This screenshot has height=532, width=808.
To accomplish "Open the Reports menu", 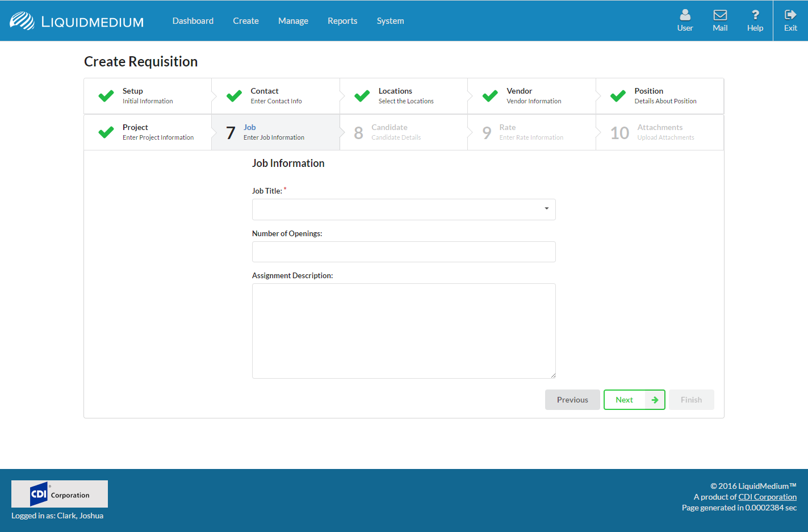I will click(x=342, y=21).
